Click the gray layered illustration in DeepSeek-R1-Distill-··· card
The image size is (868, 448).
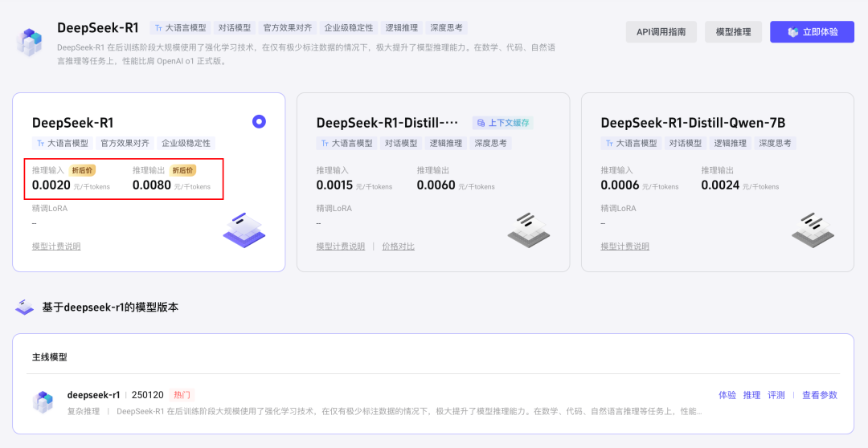click(529, 230)
